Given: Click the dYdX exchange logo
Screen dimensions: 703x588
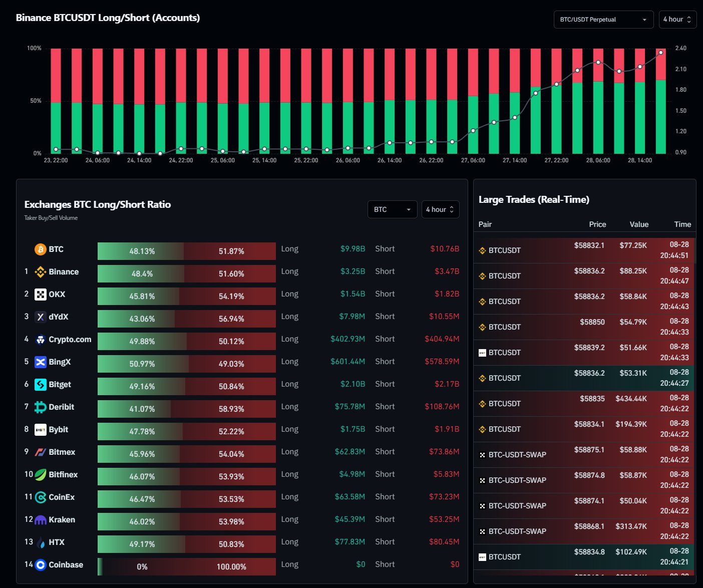Looking at the screenshot, I should point(40,317).
